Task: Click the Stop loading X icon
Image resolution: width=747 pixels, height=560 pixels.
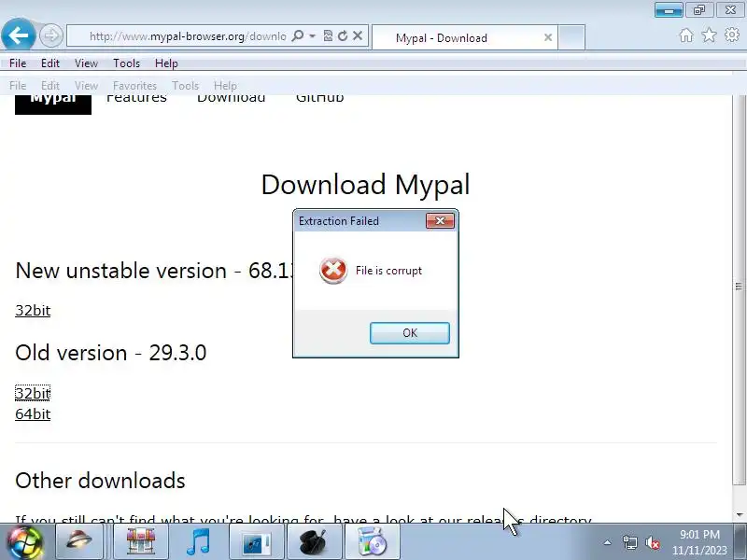Action: (x=358, y=35)
